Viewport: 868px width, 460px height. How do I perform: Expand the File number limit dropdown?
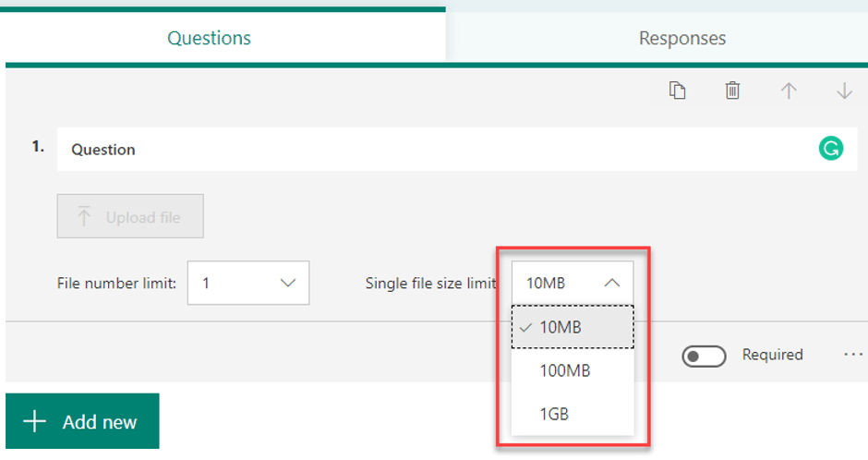(x=247, y=283)
